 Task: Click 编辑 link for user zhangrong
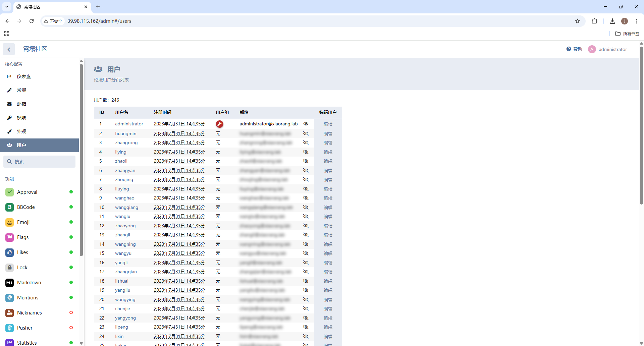coord(328,143)
